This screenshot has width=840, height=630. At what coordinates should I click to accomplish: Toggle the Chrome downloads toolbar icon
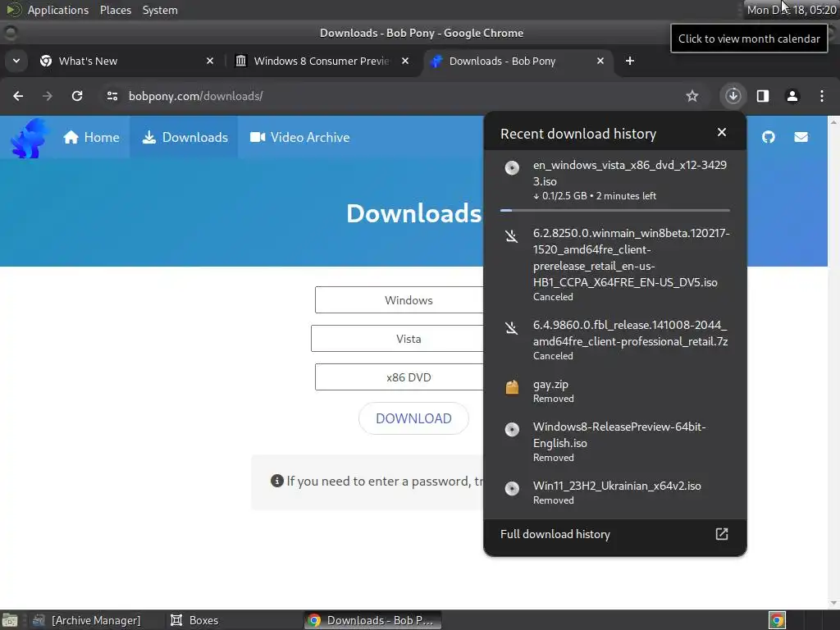[733, 96]
